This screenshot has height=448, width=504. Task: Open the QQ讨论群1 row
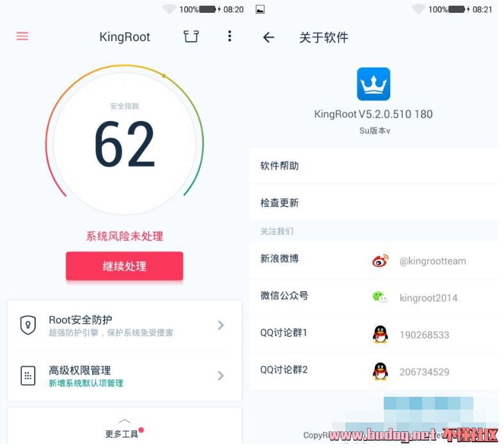pyautogui.click(x=374, y=335)
